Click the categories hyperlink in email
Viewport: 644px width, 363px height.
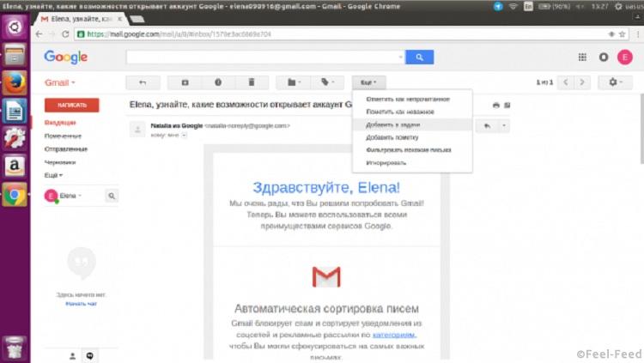[394, 335]
